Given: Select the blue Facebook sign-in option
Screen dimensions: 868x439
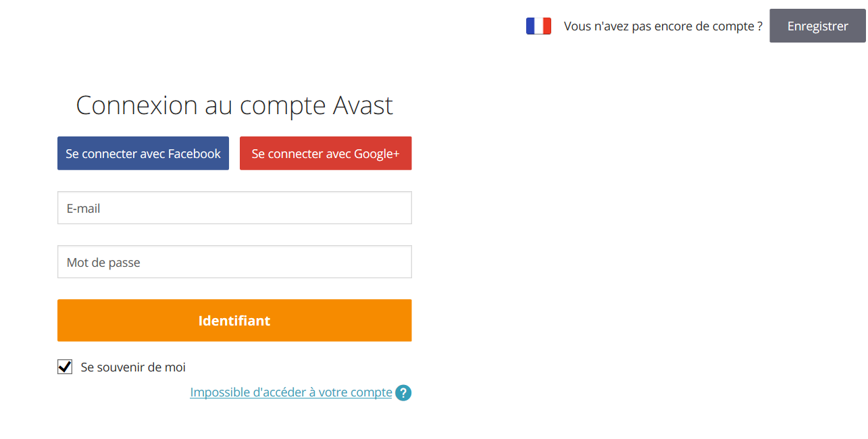Looking at the screenshot, I should pos(143,154).
